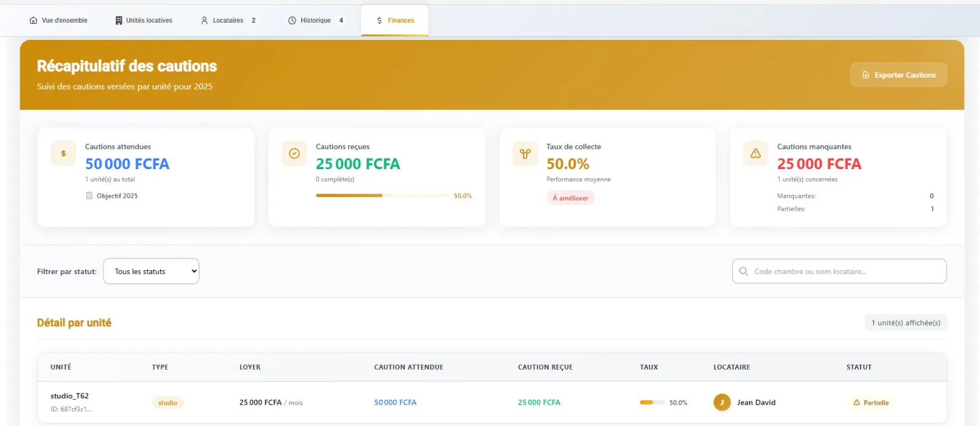Click the ID: 687cf3c1... text
Viewport: 980px width, 426px height.
[71, 409]
